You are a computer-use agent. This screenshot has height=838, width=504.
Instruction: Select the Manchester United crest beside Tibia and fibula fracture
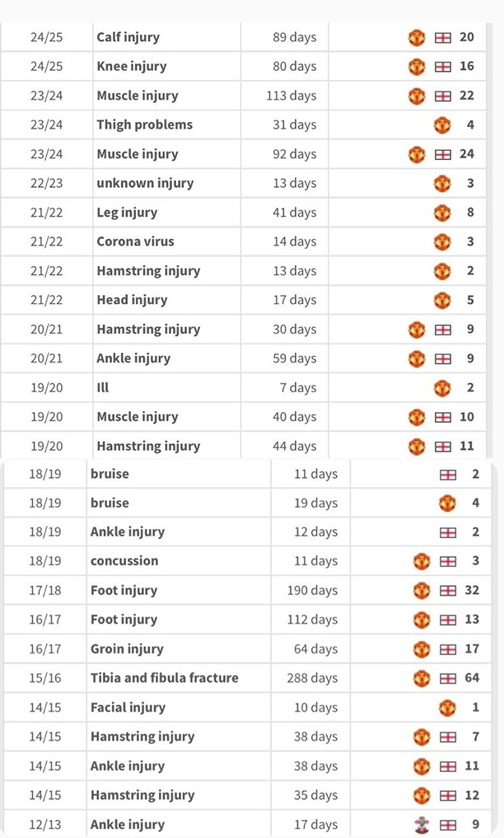point(422,678)
